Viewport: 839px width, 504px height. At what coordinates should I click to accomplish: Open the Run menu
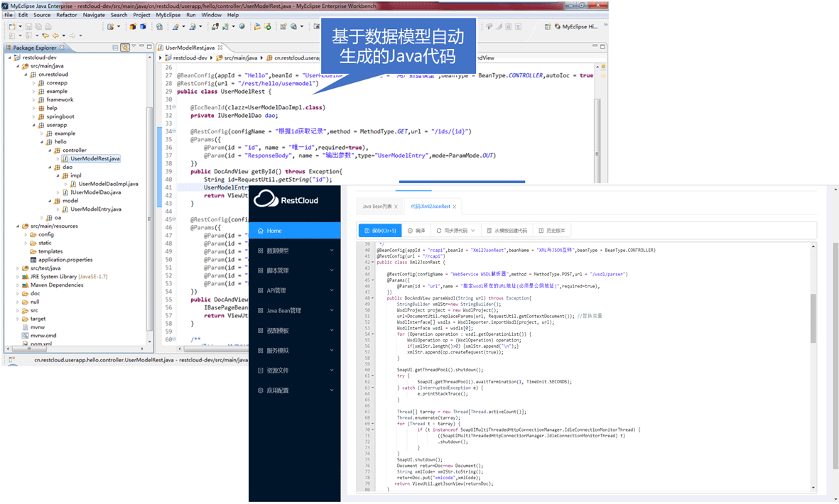(191, 15)
